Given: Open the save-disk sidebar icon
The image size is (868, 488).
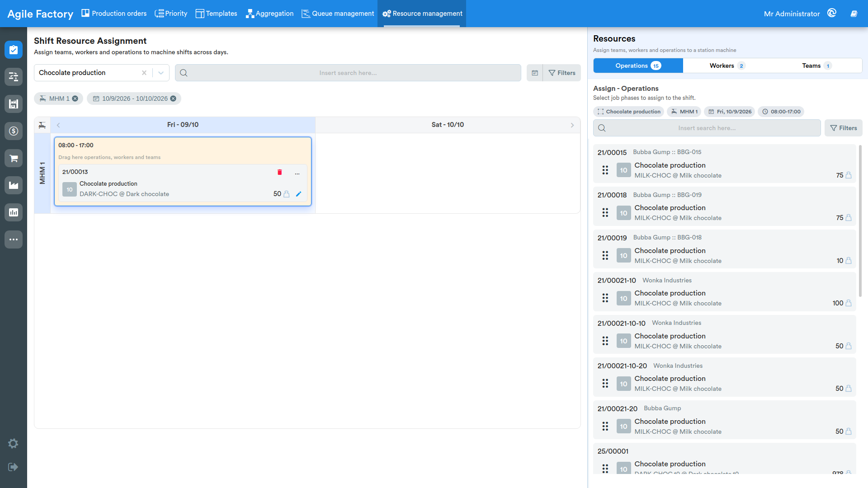Looking at the screenshot, I should point(14,104).
